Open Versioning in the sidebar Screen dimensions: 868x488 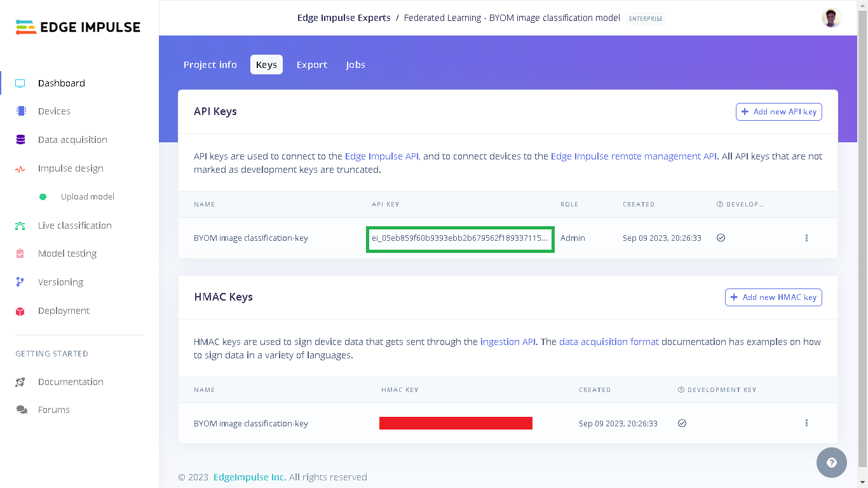point(60,282)
